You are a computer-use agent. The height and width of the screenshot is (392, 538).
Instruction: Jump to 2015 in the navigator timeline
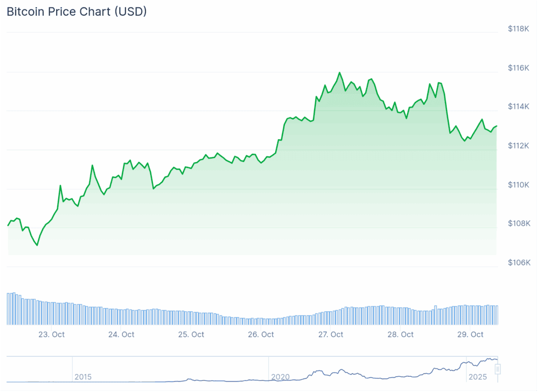click(83, 377)
